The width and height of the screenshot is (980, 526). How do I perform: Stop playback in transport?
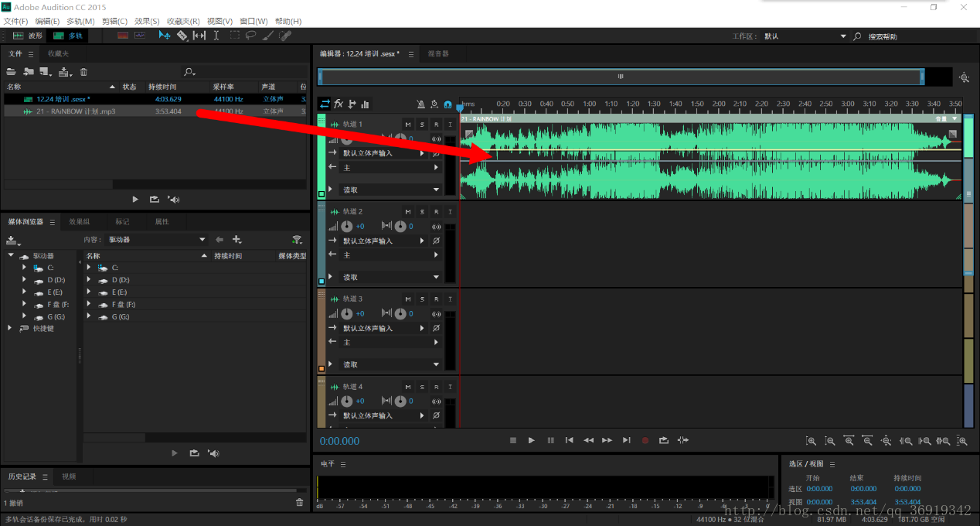(x=512, y=440)
